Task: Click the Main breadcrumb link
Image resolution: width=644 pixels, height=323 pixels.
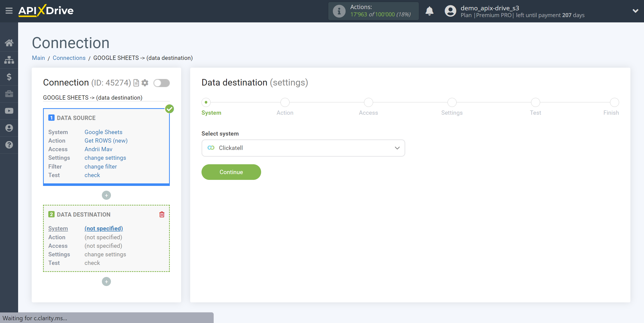Action: [x=39, y=58]
